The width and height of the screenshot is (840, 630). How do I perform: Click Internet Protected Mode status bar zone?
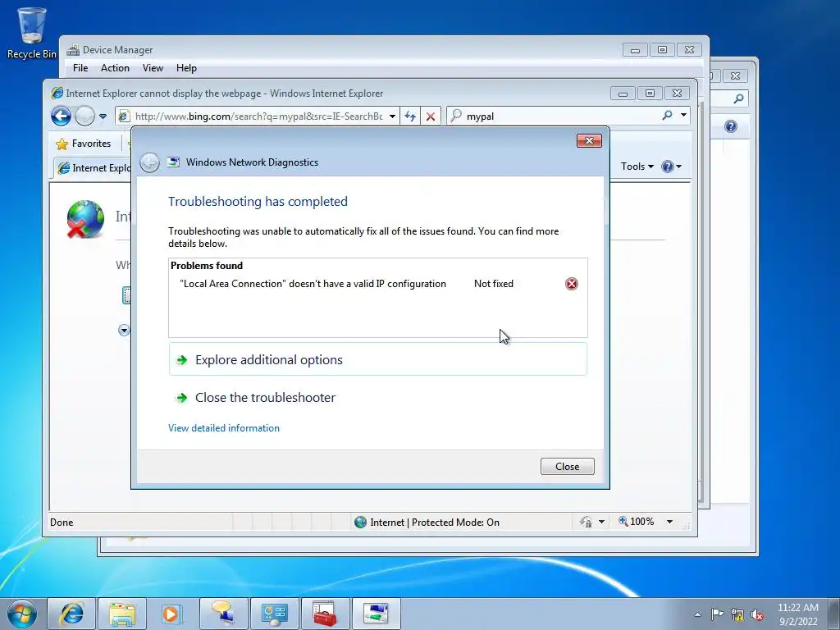(x=427, y=523)
